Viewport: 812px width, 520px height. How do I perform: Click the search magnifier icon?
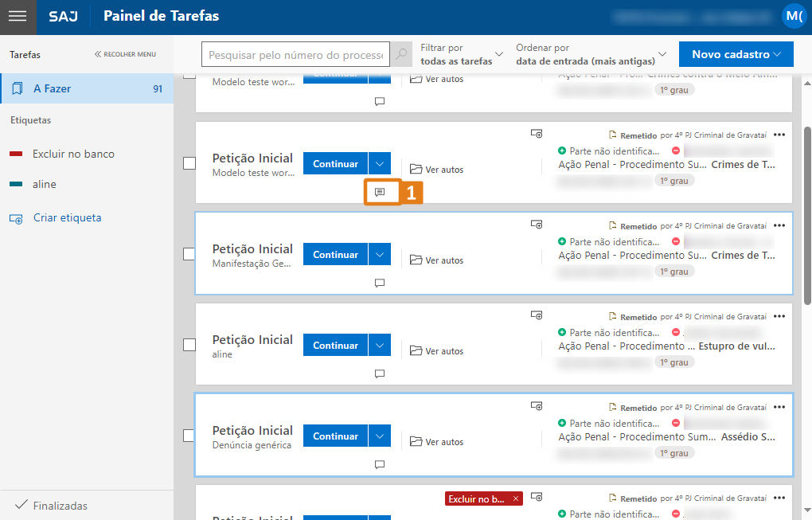pyautogui.click(x=402, y=54)
